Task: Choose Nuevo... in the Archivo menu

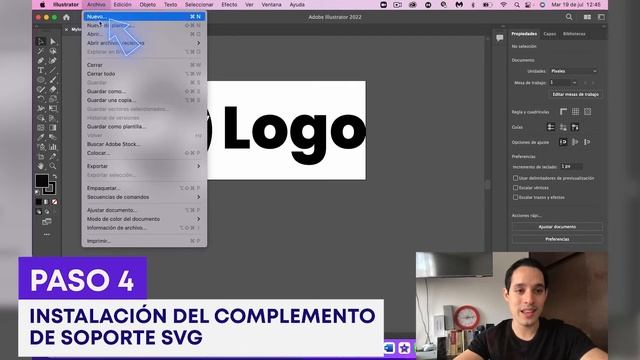Action: tap(144, 17)
